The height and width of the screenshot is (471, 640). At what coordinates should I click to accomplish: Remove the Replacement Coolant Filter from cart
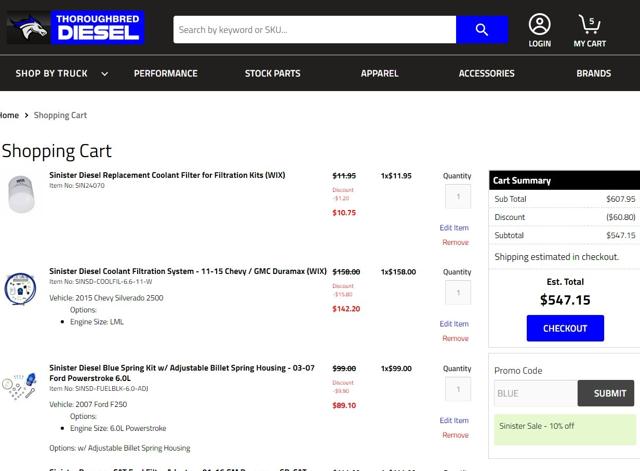tap(456, 242)
